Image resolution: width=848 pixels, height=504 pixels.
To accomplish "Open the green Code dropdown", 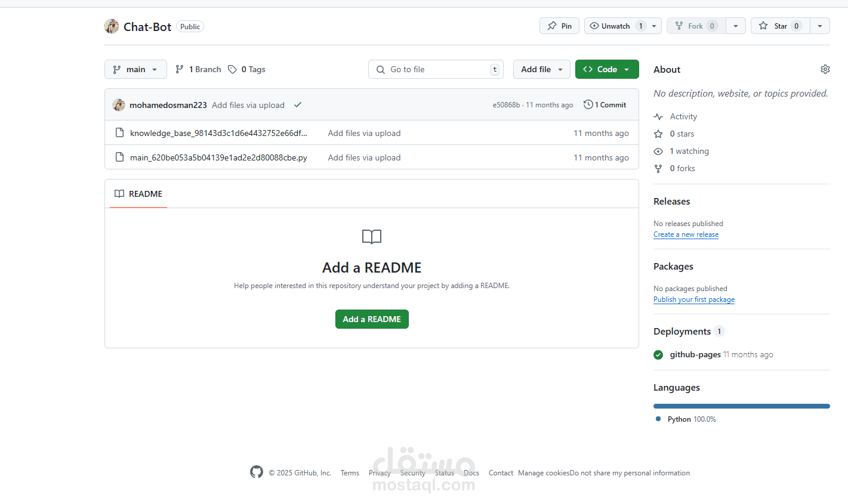I will tap(607, 69).
